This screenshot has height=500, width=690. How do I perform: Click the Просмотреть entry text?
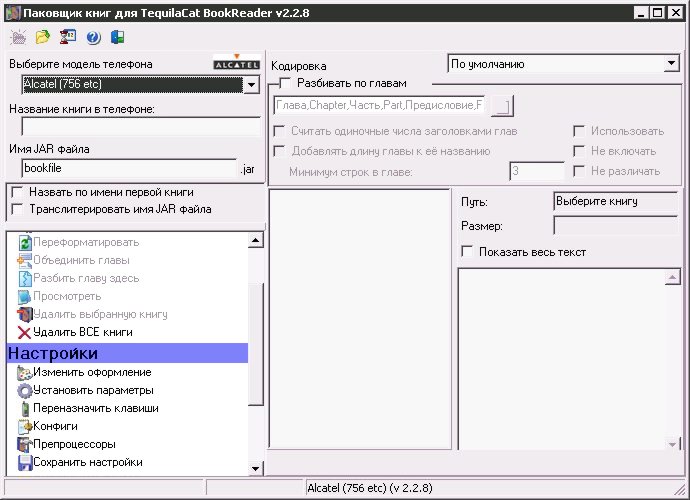[67, 296]
